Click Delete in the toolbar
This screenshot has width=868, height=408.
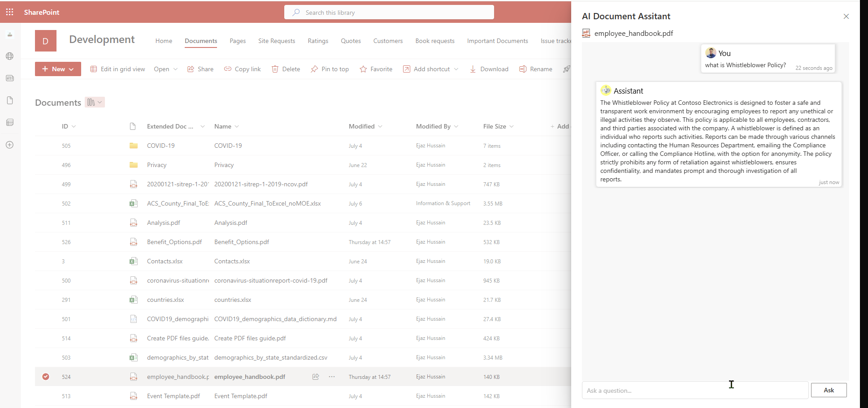pos(286,69)
